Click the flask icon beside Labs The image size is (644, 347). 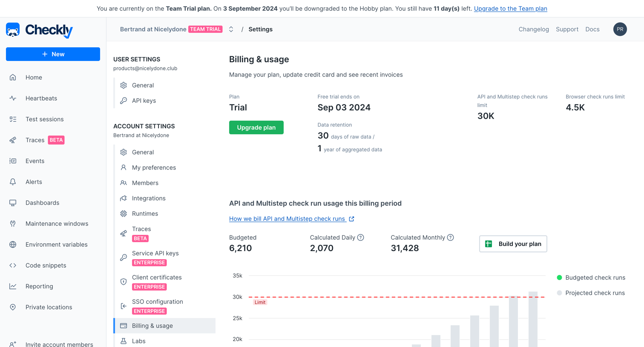point(124,341)
